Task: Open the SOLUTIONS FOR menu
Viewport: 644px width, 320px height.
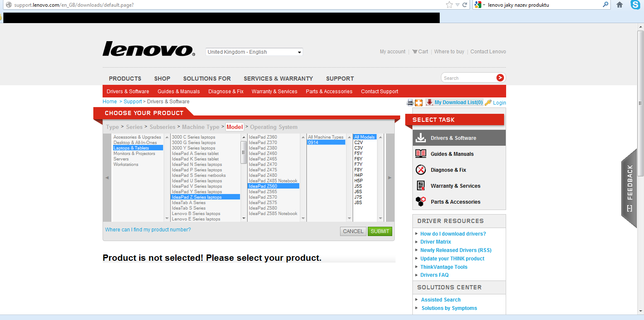Action: 207,79
